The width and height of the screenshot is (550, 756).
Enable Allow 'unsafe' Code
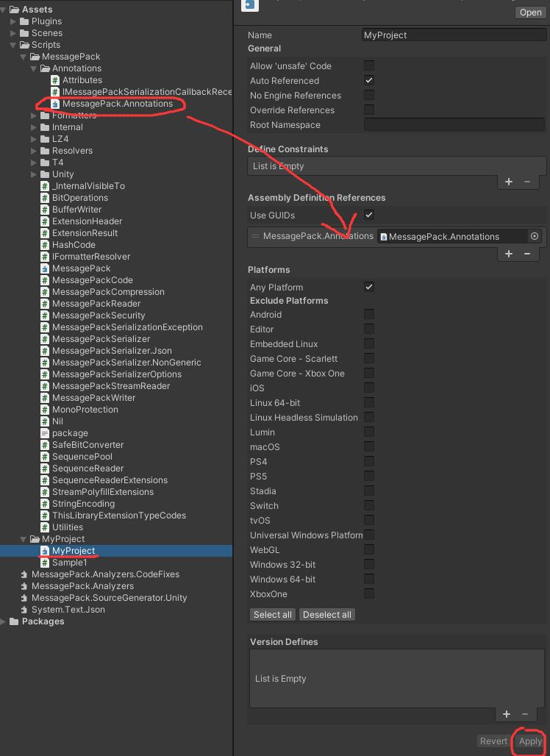pos(368,66)
